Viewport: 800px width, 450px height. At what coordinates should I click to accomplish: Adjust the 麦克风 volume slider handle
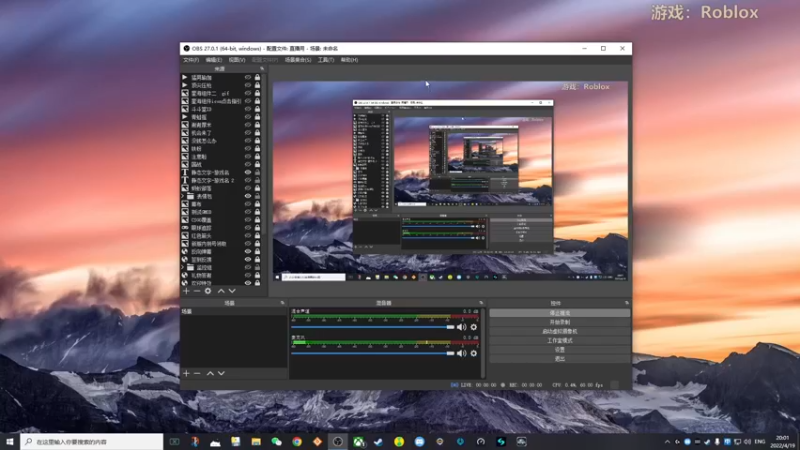pyautogui.click(x=450, y=353)
